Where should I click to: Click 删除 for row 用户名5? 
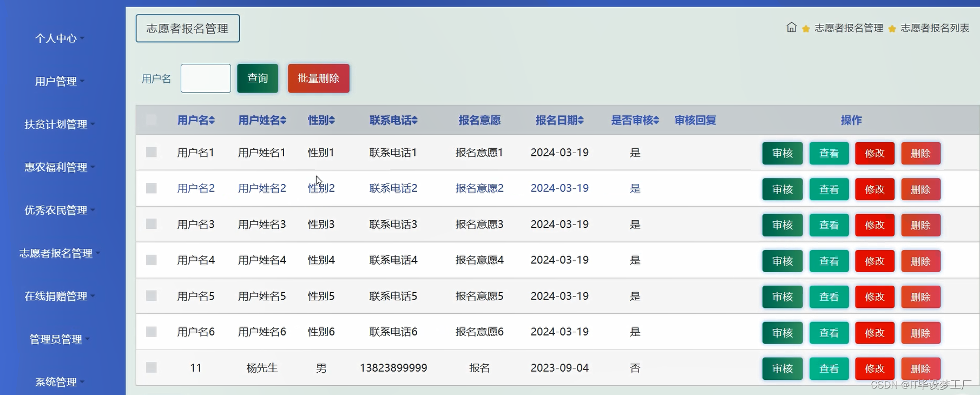coord(921,297)
